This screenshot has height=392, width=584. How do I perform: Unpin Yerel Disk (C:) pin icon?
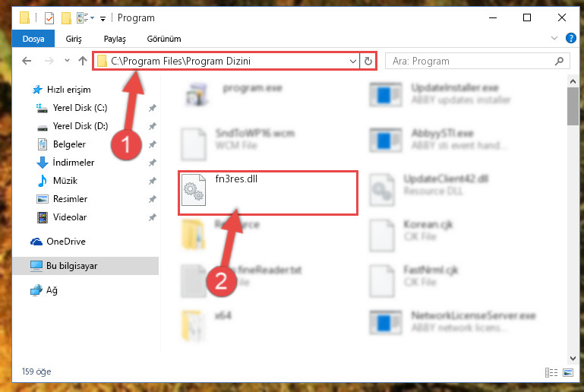click(x=153, y=108)
